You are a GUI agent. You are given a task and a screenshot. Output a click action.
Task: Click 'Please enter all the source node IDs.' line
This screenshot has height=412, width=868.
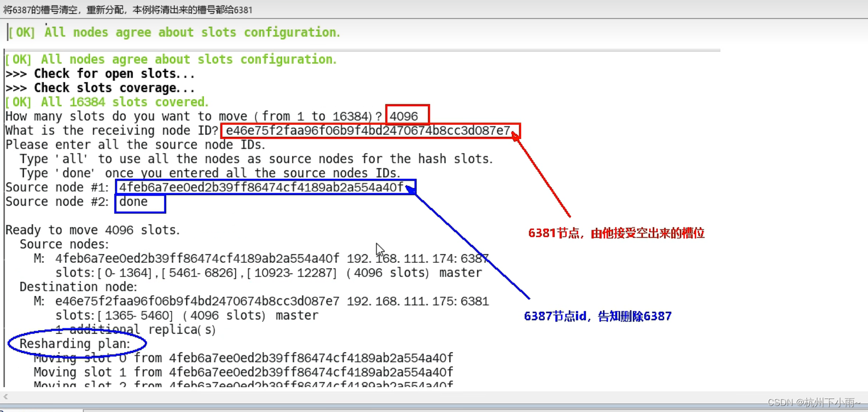point(136,145)
